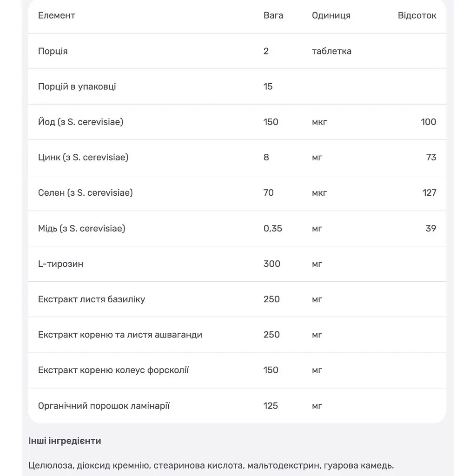476x476 pixels.
Task: Click the Вага column header
Action: pos(273,15)
